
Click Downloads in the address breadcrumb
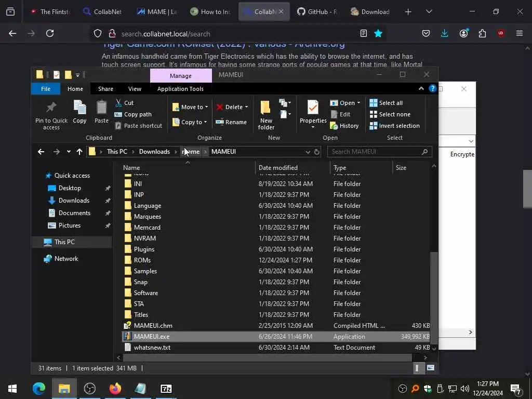click(x=154, y=152)
